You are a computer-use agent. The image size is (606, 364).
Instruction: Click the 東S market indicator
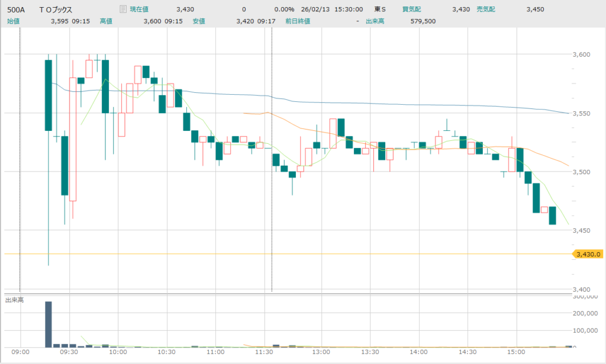pyautogui.click(x=381, y=9)
